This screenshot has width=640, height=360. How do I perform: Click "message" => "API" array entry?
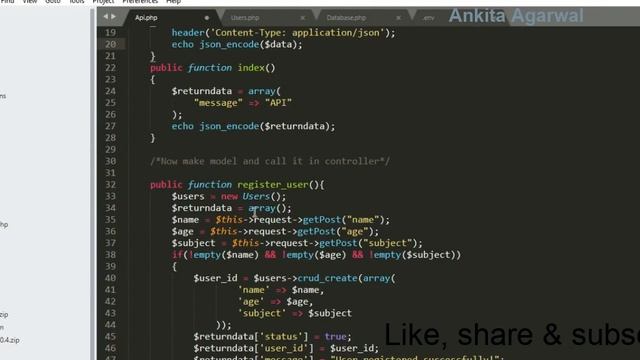(243, 103)
